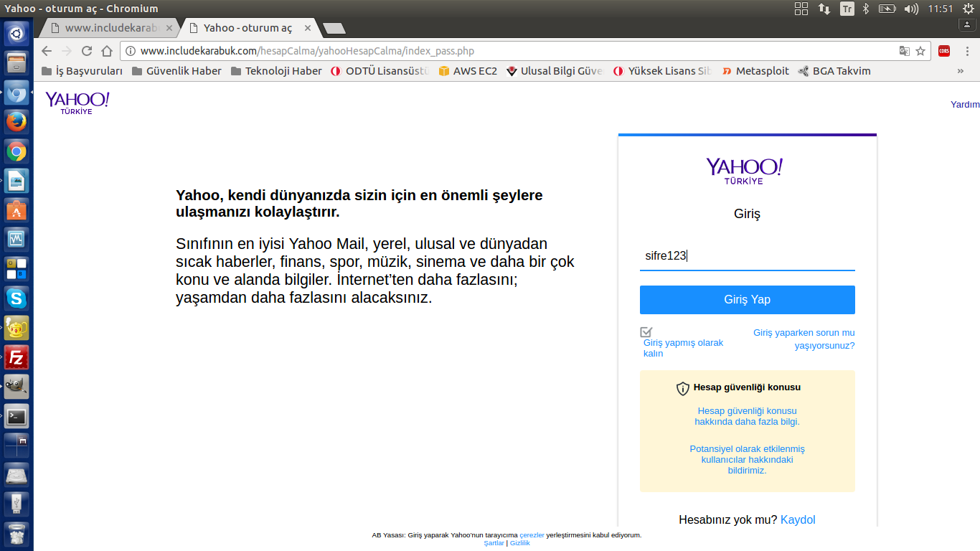Open the Şartlar terms link
The height and width of the screenshot is (551, 980).
point(494,543)
